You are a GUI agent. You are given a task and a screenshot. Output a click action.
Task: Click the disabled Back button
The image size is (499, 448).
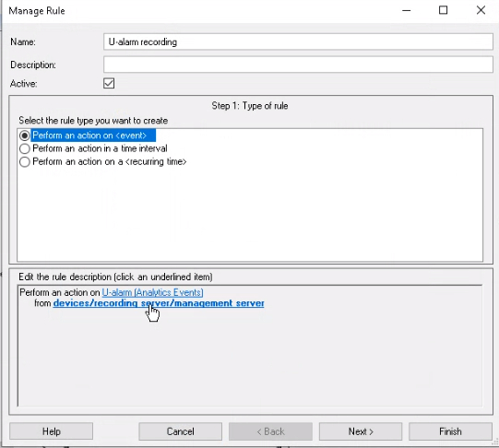coord(270,431)
